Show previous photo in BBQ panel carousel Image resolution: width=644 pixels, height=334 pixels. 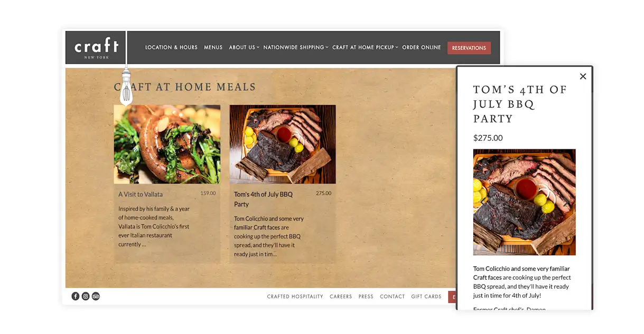tap(482, 202)
